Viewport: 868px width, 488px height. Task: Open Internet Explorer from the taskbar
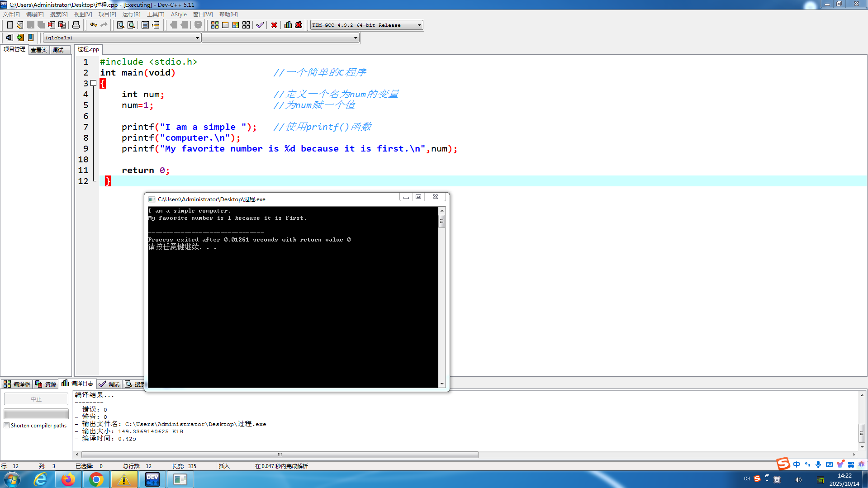tap(41, 479)
